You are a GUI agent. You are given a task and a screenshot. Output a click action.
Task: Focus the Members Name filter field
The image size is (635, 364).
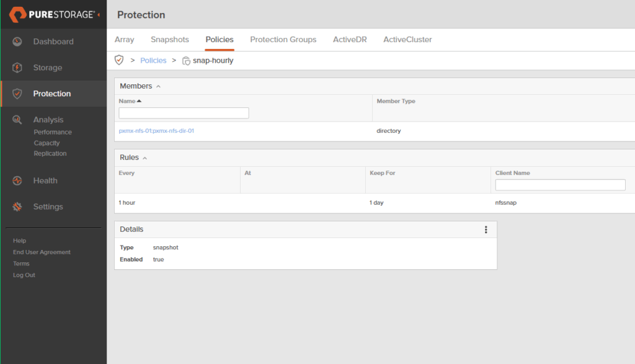point(184,113)
